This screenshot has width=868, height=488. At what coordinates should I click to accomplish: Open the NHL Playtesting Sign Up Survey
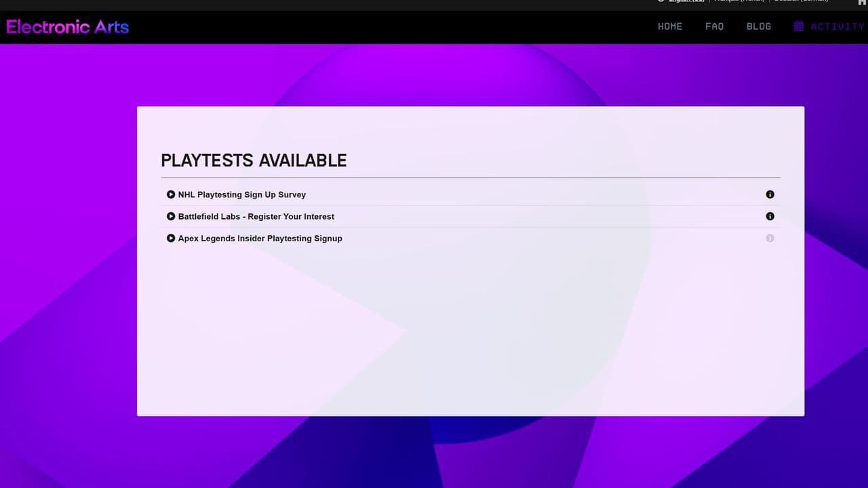[x=242, y=195]
